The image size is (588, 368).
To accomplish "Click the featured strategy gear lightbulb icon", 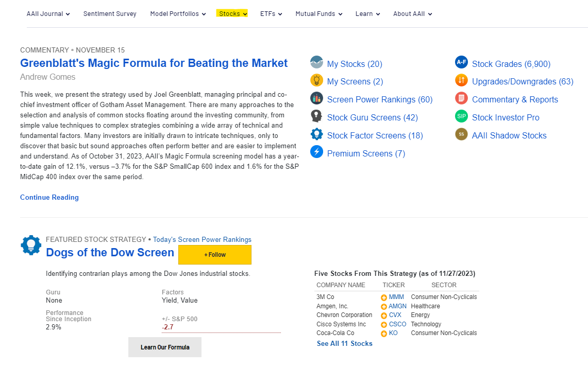I will pyautogui.click(x=31, y=246).
